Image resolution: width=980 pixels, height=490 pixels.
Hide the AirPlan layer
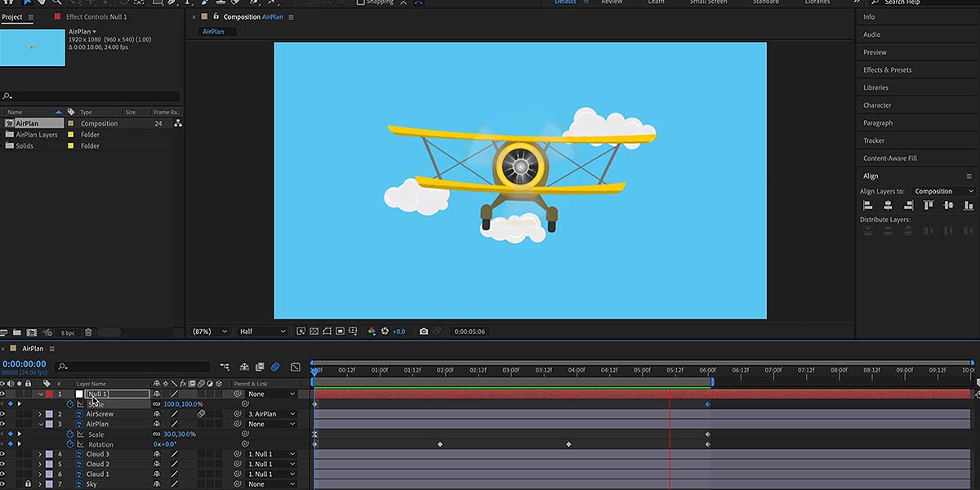click(x=3, y=424)
